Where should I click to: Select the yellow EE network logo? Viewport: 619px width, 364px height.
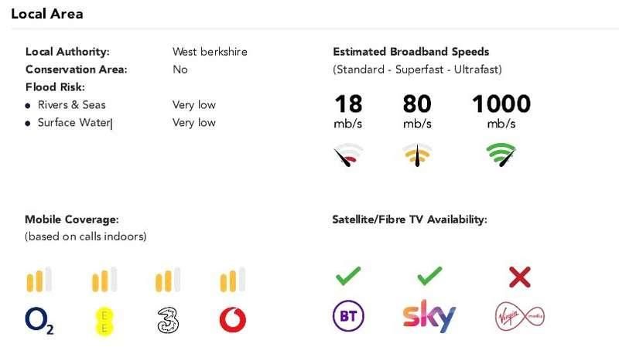(104, 319)
